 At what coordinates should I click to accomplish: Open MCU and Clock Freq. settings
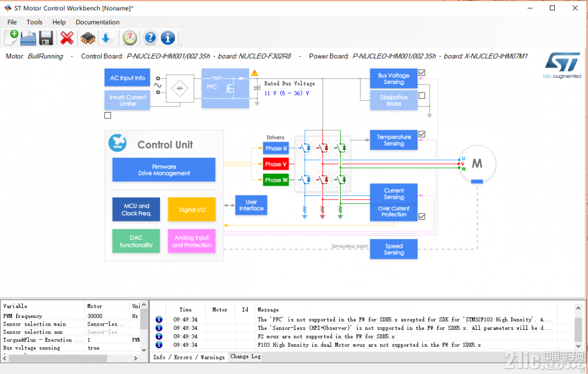136,209
